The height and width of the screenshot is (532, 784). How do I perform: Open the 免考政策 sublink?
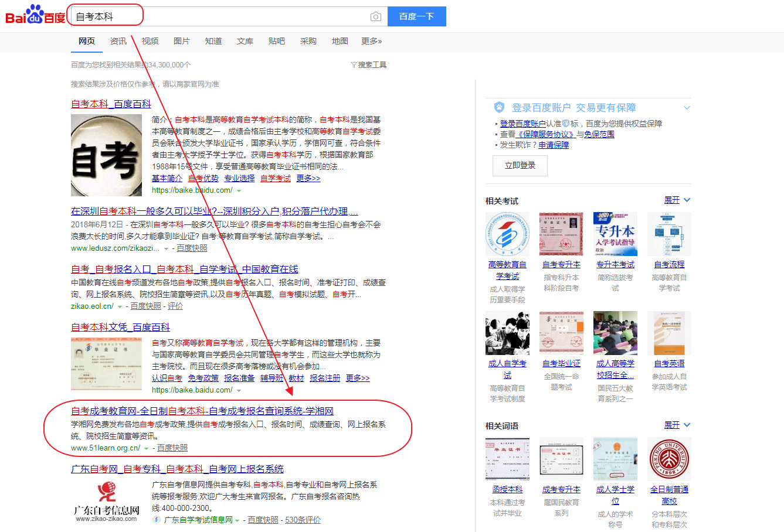pyautogui.click(x=203, y=378)
